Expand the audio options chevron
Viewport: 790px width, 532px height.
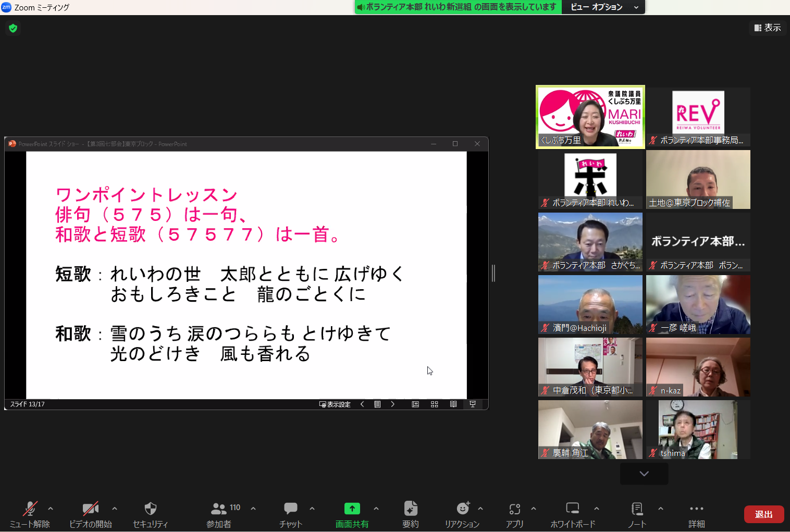(50, 509)
